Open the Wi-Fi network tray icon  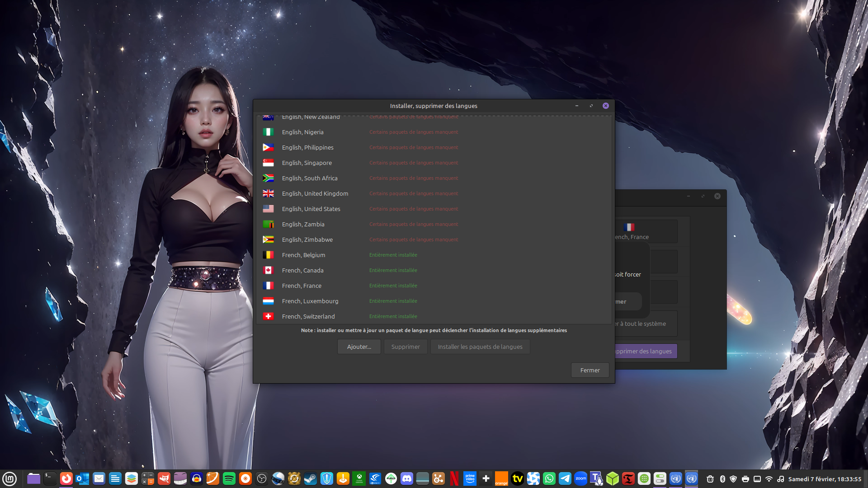[769, 479]
